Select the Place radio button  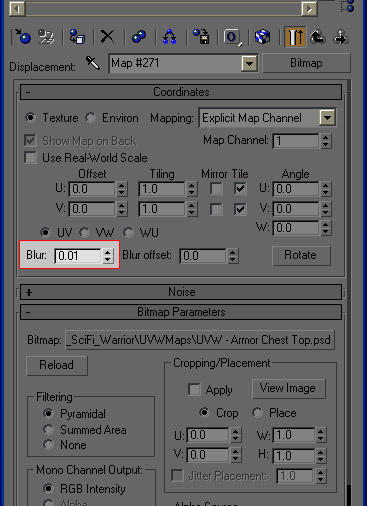click(x=257, y=413)
